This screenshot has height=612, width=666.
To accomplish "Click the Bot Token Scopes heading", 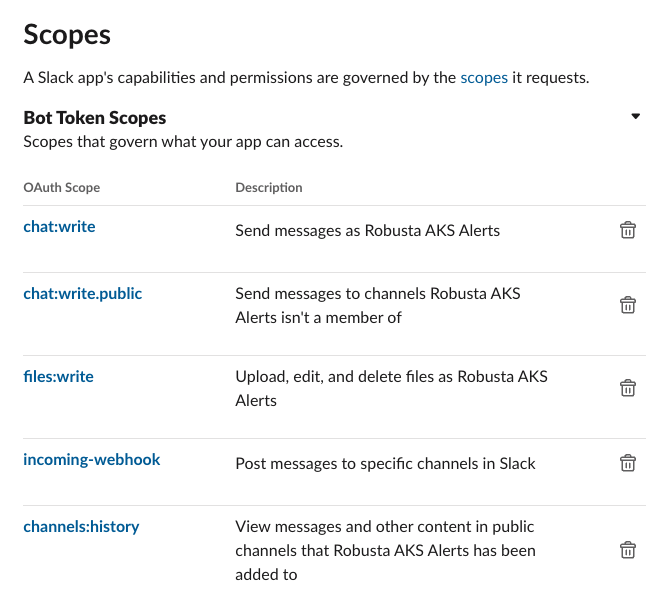I will click(95, 118).
